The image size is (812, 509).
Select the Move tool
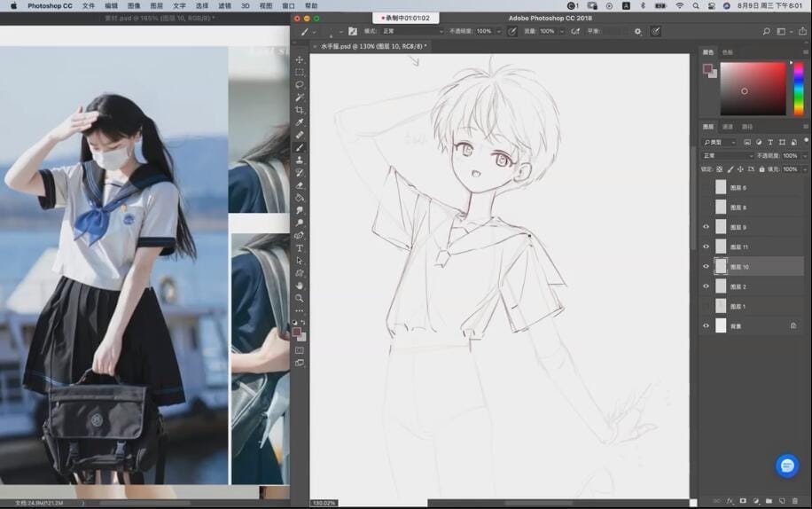point(300,60)
